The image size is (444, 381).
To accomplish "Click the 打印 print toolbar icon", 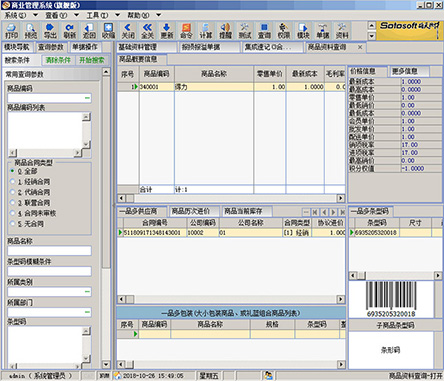I will [x=11, y=31].
